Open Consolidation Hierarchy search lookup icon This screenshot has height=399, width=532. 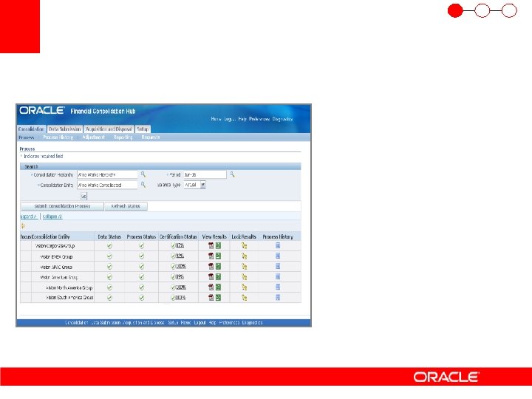pos(143,174)
